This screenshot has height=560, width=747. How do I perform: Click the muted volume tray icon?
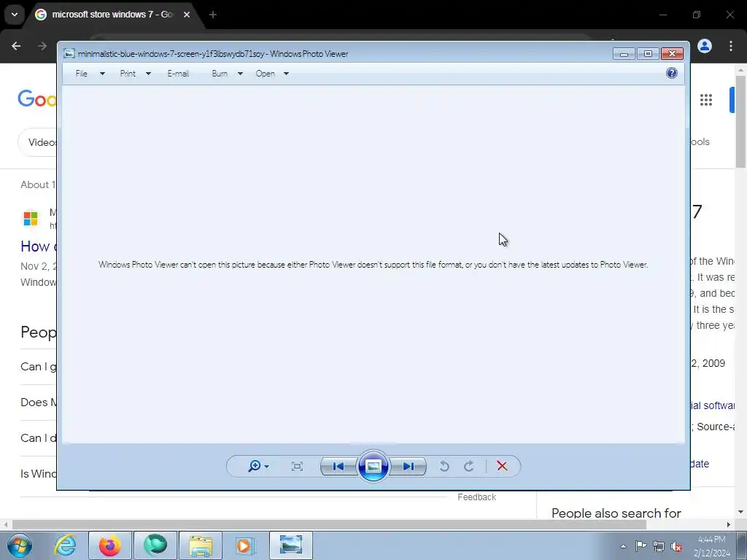click(x=676, y=546)
